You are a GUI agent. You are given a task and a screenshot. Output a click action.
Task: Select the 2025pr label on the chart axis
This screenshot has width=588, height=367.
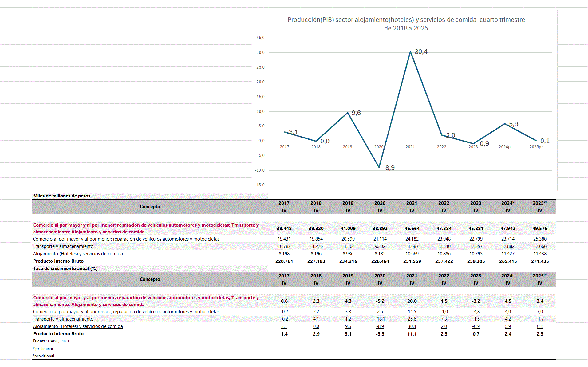pyautogui.click(x=536, y=147)
